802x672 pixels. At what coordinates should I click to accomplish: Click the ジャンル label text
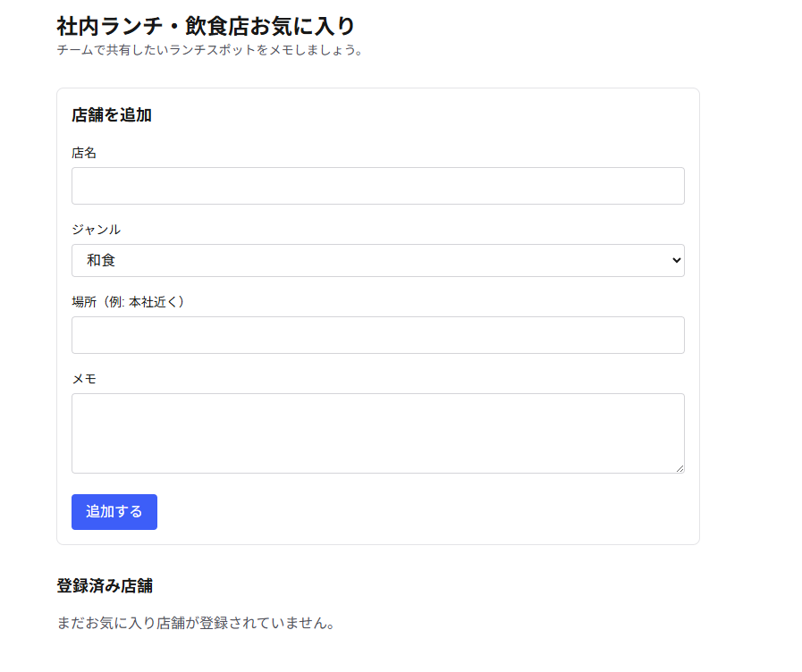coord(97,230)
